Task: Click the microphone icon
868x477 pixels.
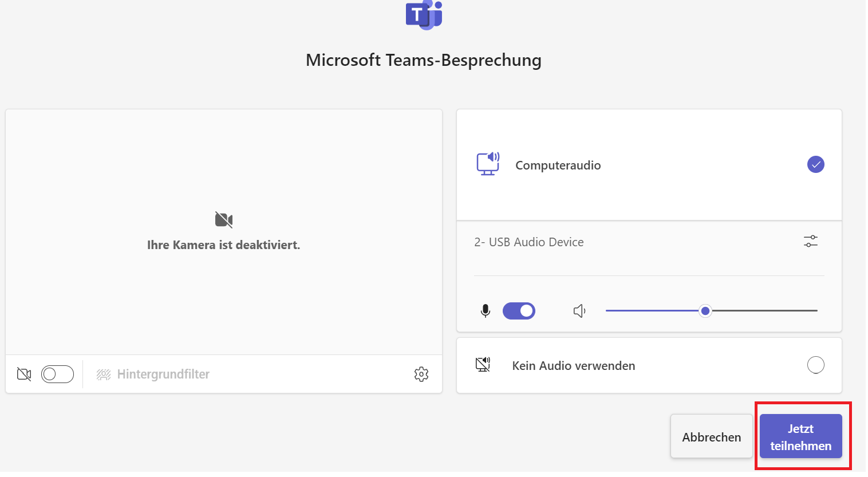Action: click(486, 311)
